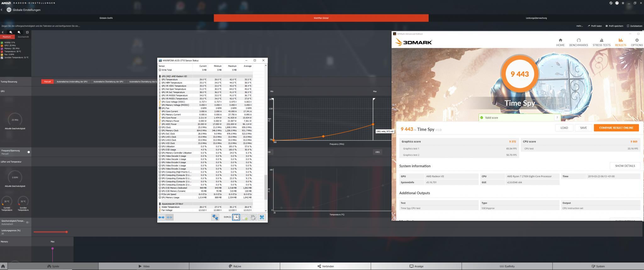
Task: Open 3DMark Stress Tests section
Action: tap(602, 42)
